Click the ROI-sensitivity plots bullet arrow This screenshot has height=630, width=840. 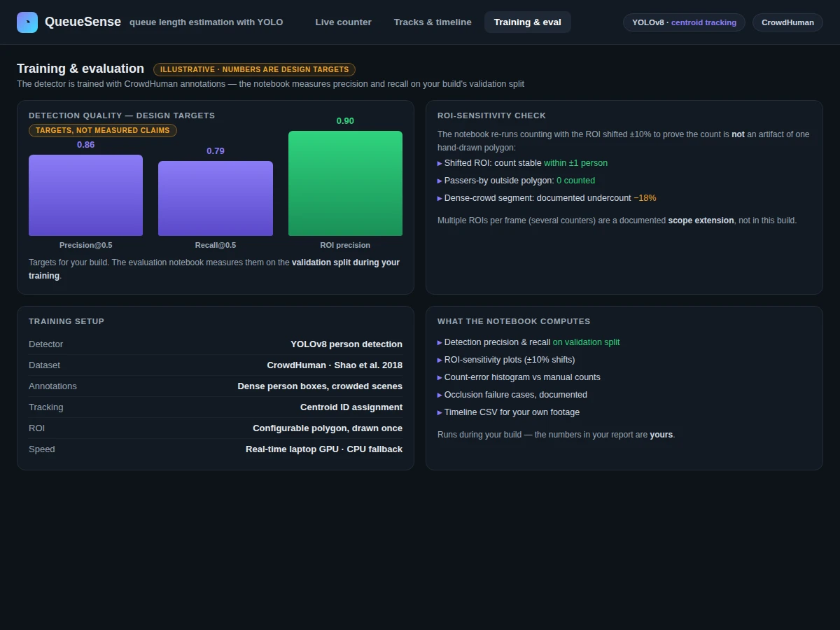(x=440, y=360)
